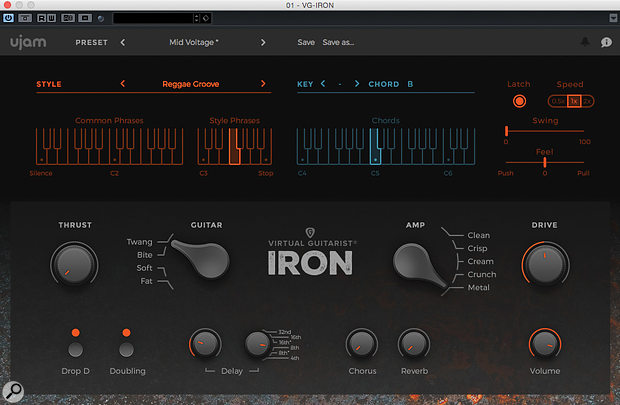Click the C4 key in Chords keyboard
This screenshot has height=405, width=620.
(302, 157)
